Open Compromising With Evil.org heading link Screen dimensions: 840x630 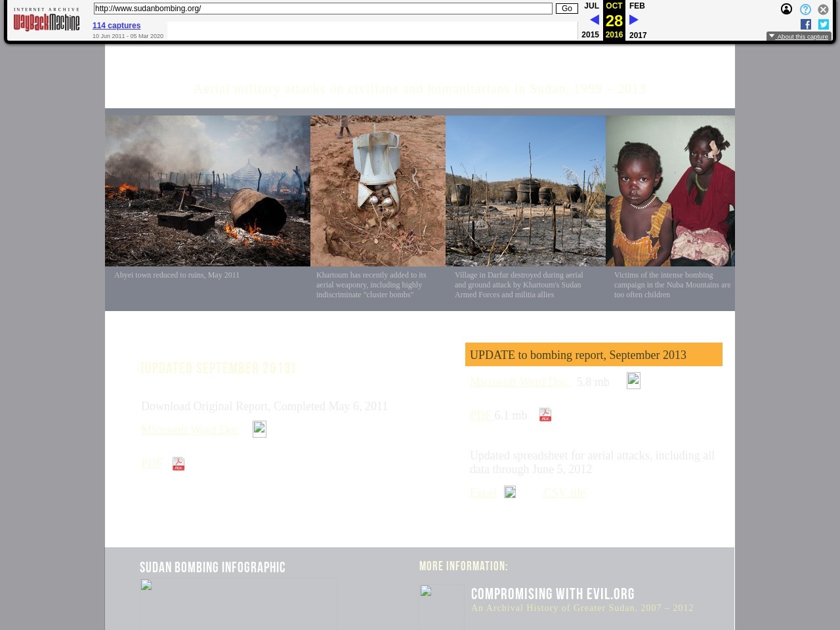pyautogui.click(x=553, y=594)
